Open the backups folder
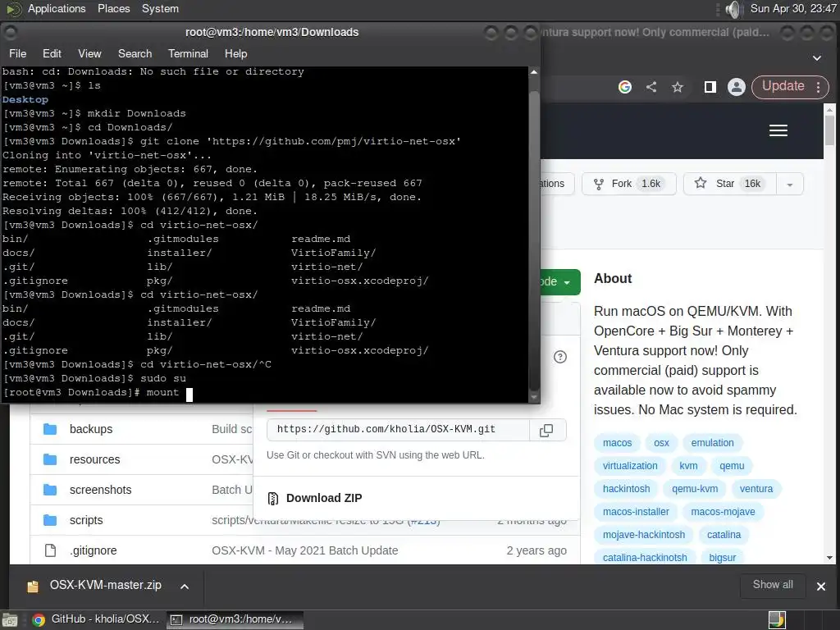 coord(91,429)
